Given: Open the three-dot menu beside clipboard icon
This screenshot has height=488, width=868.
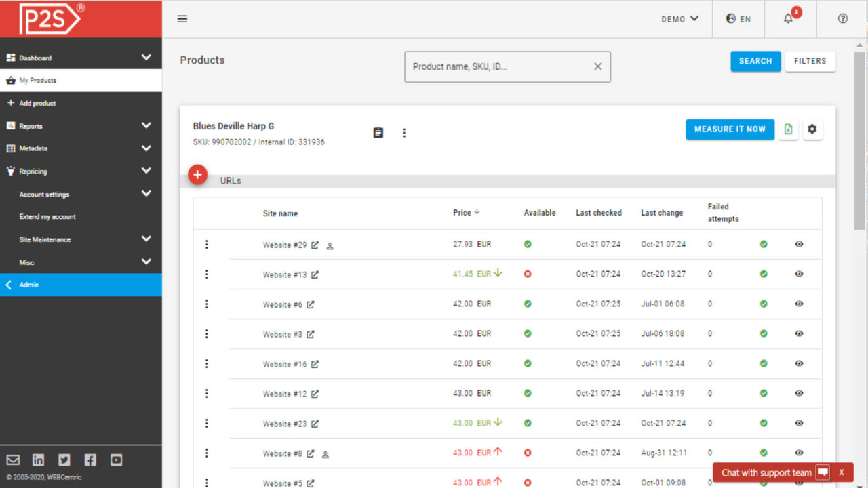Looking at the screenshot, I should (404, 132).
